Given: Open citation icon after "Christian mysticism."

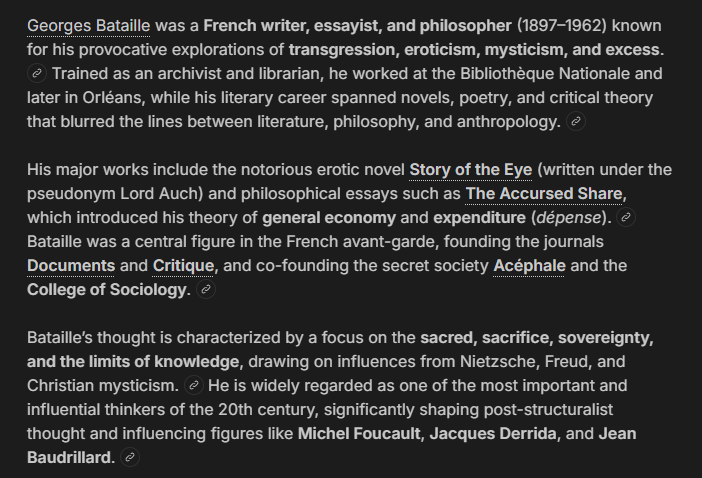Looking at the screenshot, I should tap(194, 385).
